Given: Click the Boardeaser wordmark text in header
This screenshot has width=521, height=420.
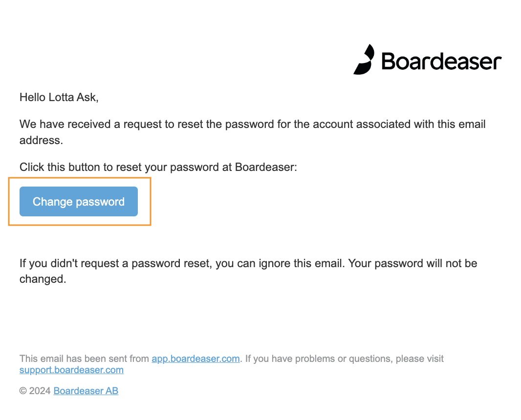Looking at the screenshot, I should [x=442, y=62].
